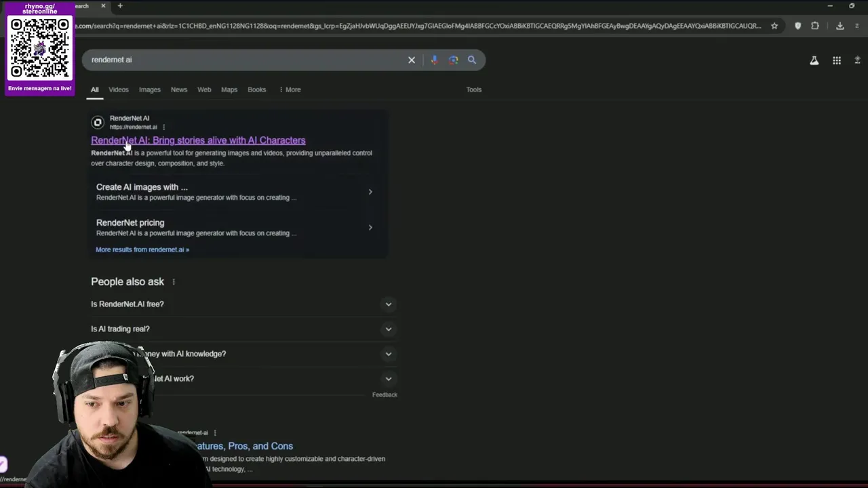Click the browser address bar URL

pos(417,26)
